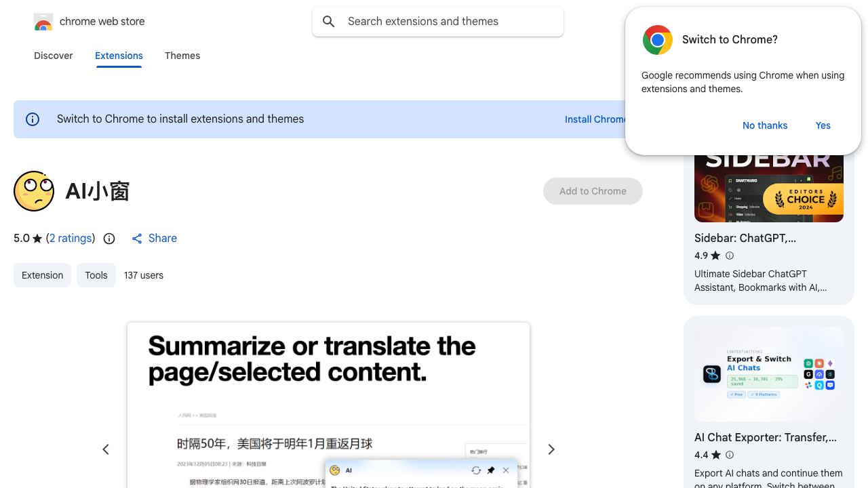This screenshot has width=868, height=488.
Task: Open the Sidebar: ChatGPT thumbnail
Action: coord(769,188)
